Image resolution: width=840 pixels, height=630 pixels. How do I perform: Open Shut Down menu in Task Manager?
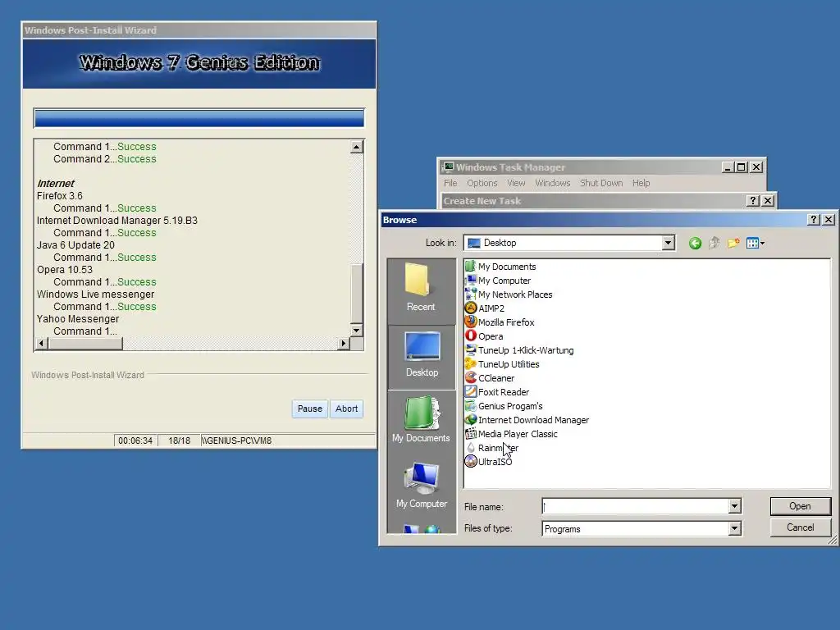(601, 183)
